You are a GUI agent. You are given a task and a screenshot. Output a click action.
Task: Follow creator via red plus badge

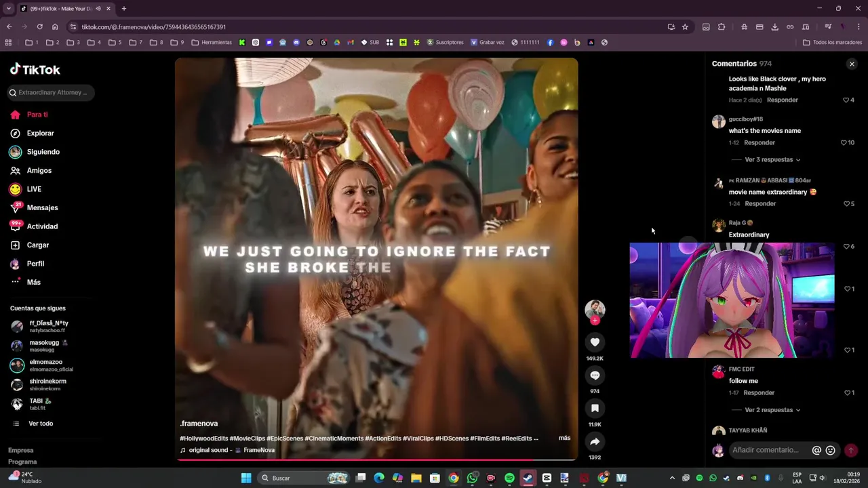(595, 321)
